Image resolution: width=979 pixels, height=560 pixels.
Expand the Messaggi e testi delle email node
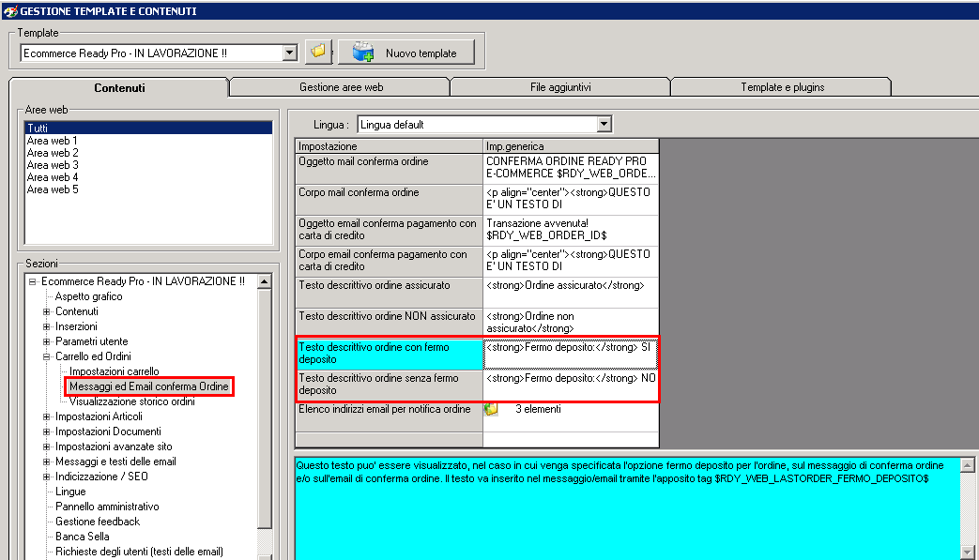point(46,462)
